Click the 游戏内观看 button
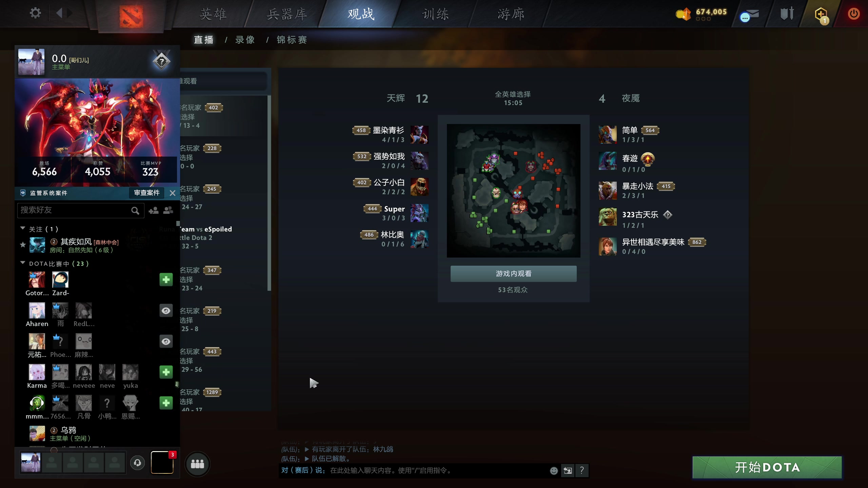Image resolution: width=868 pixels, height=488 pixels. (513, 273)
